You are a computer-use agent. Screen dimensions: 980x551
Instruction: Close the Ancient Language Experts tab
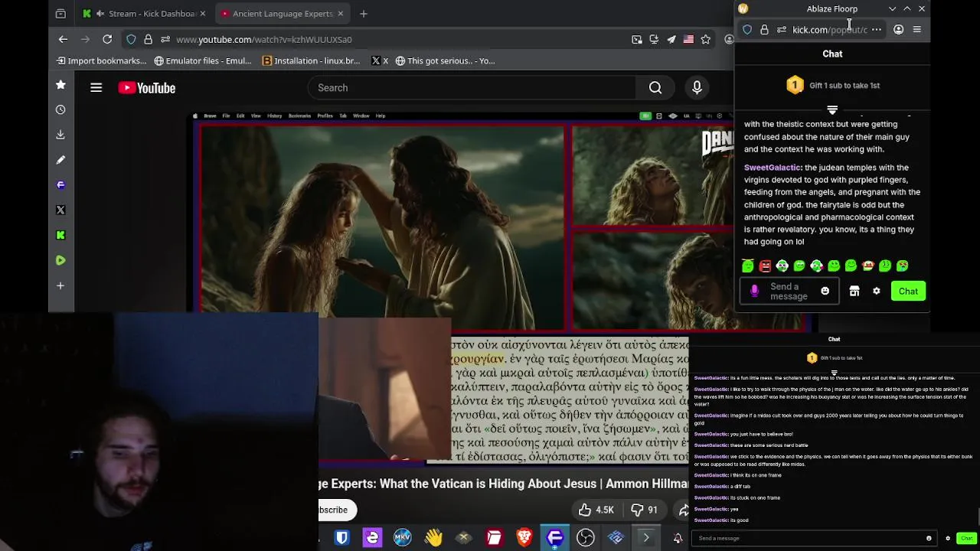pyautogui.click(x=341, y=14)
